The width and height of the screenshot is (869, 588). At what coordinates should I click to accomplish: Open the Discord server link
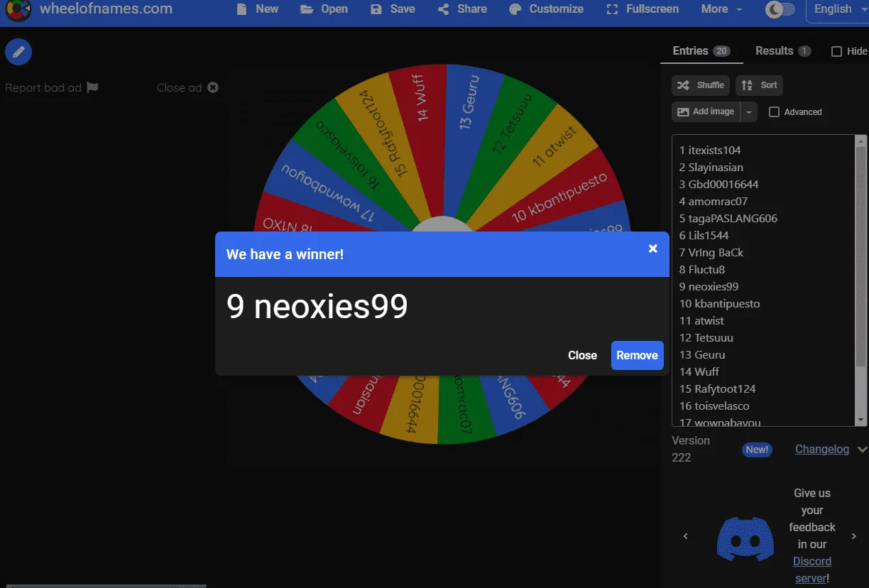coord(812,570)
